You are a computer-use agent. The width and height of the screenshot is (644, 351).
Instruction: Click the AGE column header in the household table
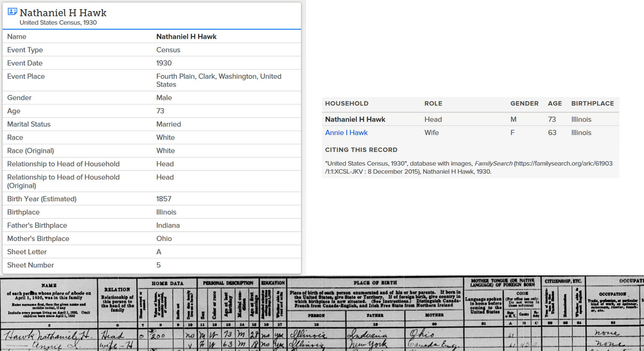click(555, 104)
